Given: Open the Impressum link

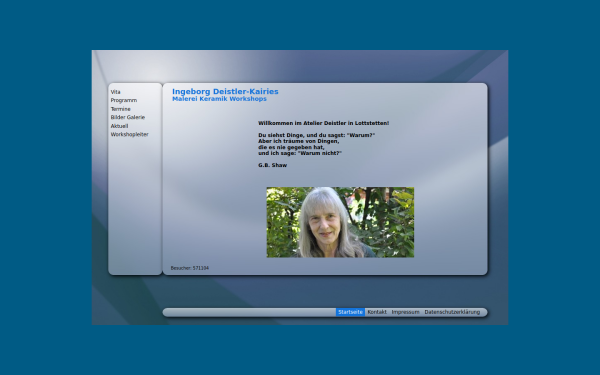Looking at the screenshot, I should point(405,312).
